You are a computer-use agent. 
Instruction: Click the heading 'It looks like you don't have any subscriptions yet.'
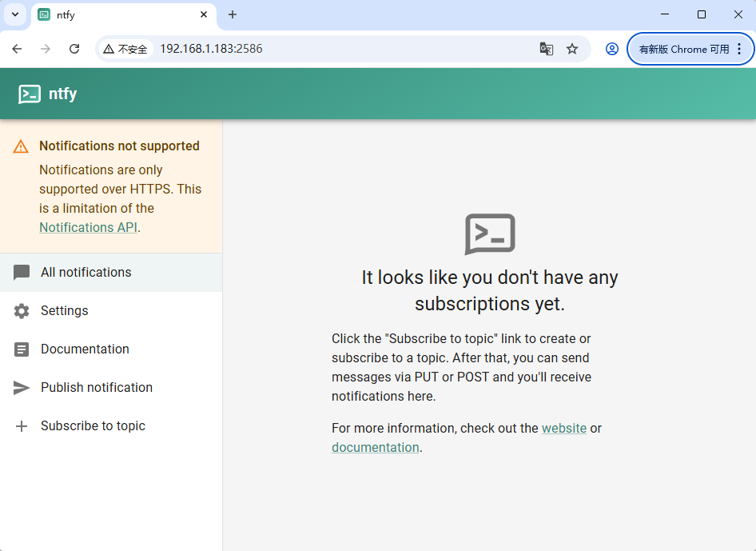[x=490, y=291]
